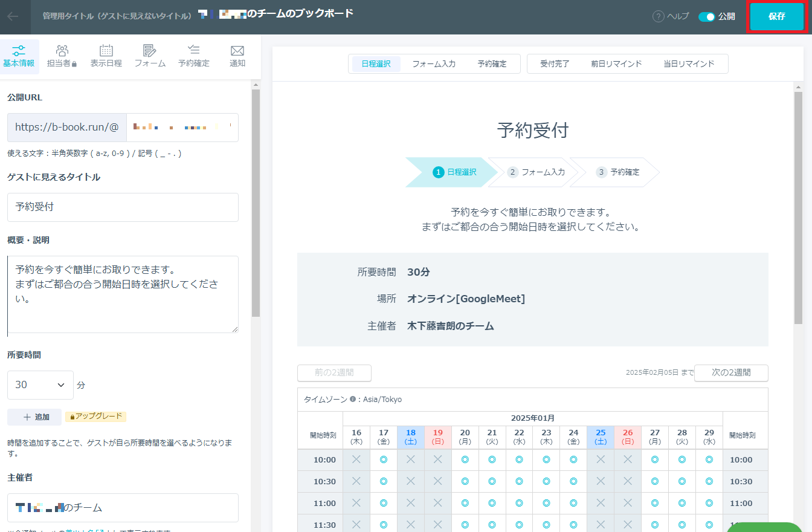
Task: Select the 10:00 slot on Friday 17
Action: point(384,460)
